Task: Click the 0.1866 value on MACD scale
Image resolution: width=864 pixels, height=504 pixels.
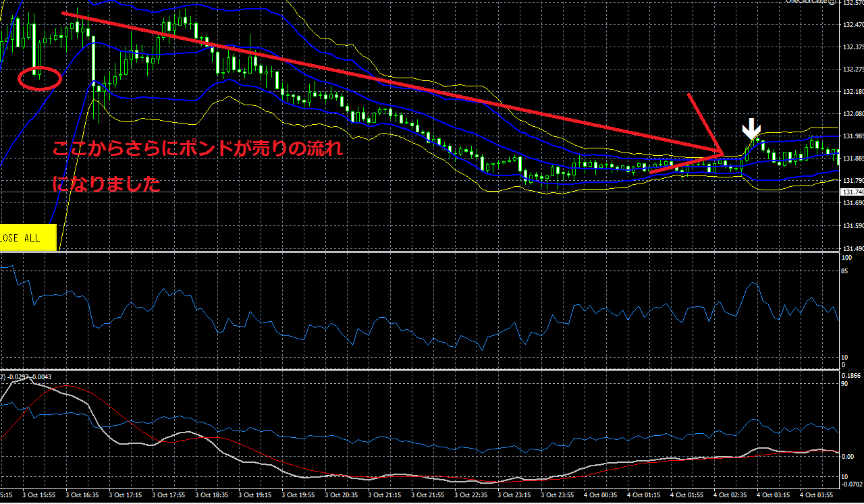Action: point(850,375)
